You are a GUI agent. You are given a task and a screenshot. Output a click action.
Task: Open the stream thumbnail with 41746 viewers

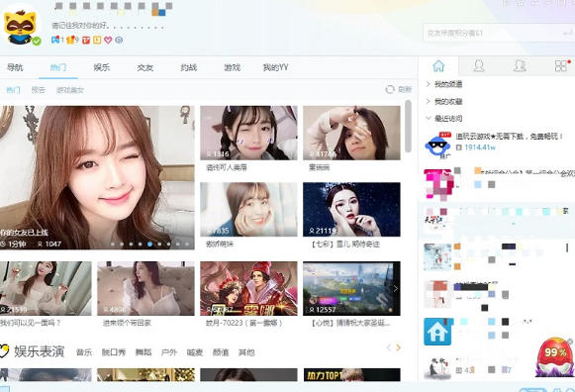tap(351, 133)
